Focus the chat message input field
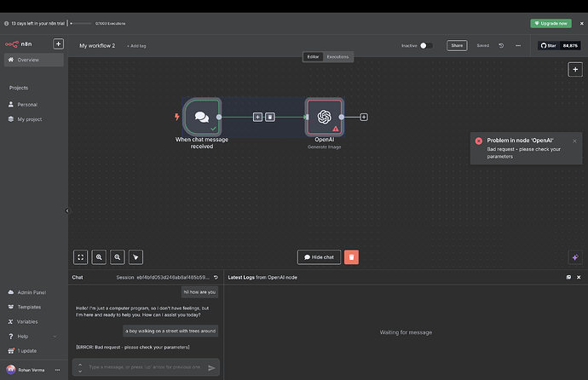Viewport: 588px width, 380px height. click(145, 367)
